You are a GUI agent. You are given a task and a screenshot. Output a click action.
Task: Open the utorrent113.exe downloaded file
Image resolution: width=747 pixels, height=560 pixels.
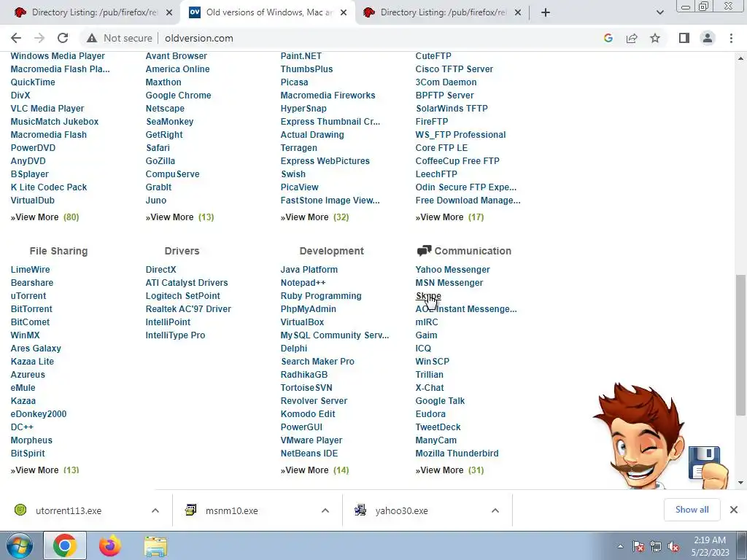(68, 510)
